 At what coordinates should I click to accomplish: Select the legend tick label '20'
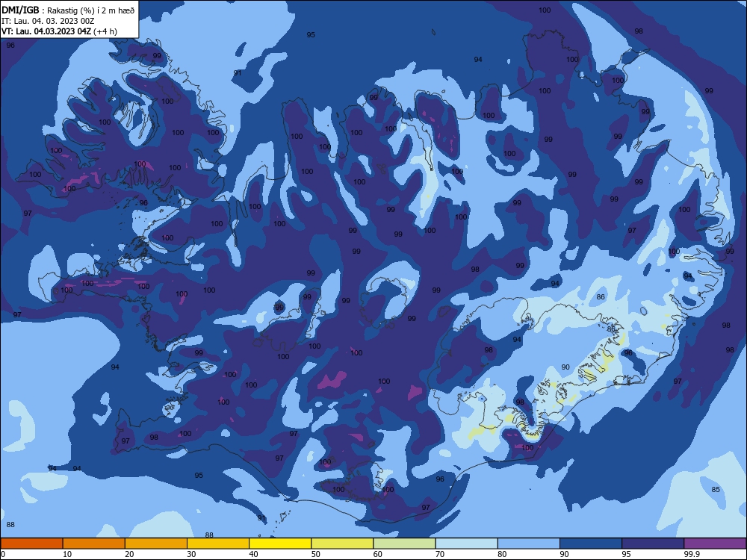point(129,554)
